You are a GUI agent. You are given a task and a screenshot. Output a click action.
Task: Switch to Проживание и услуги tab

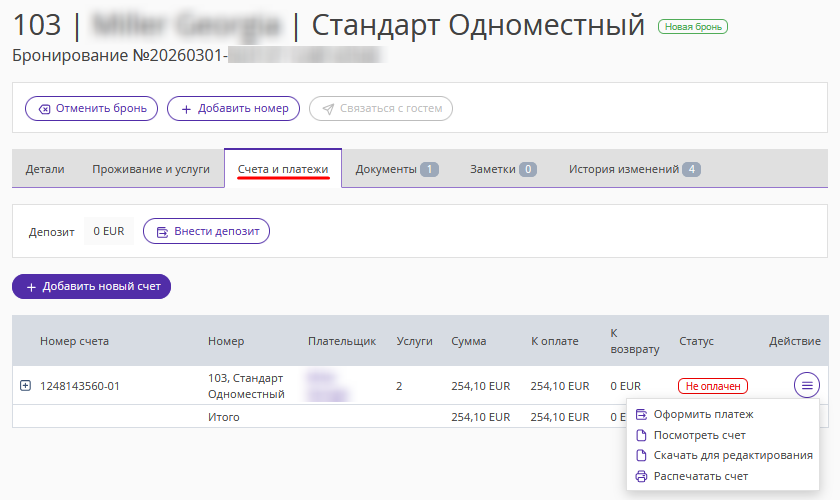coord(151,169)
